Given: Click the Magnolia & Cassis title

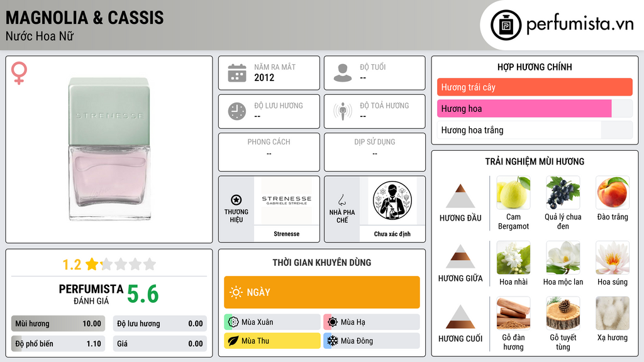Looking at the screenshot, I should click(85, 18).
